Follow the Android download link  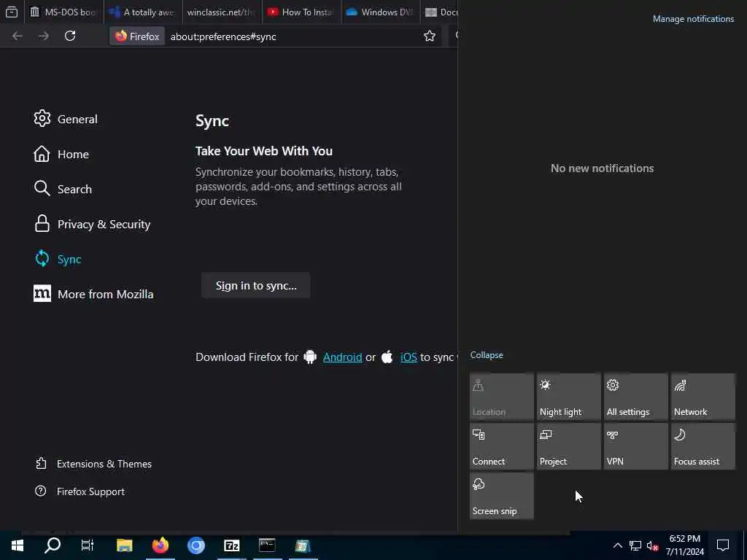pyautogui.click(x=342, y=357)
